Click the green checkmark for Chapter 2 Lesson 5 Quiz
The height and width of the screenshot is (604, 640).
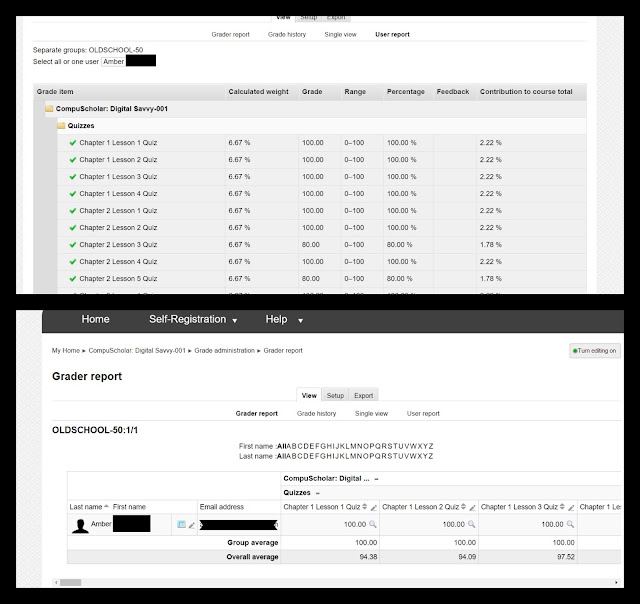pyautogui.click(x=73, y=279)
